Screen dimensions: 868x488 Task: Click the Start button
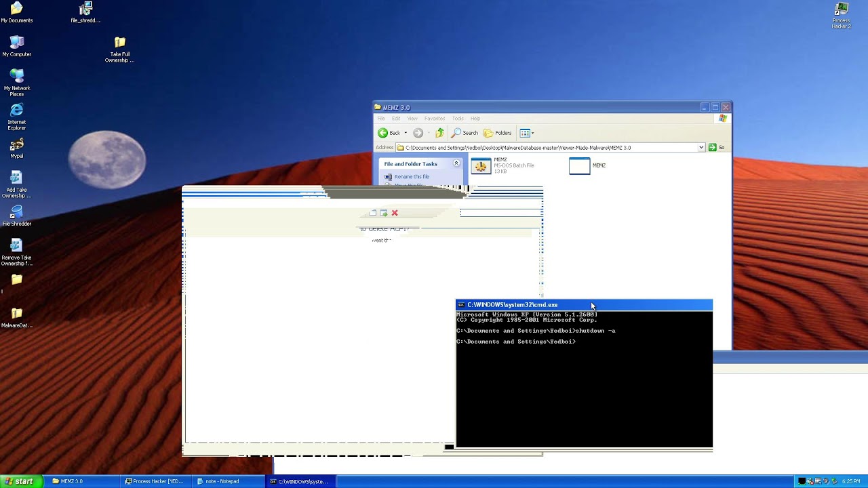tap(21, 481)
